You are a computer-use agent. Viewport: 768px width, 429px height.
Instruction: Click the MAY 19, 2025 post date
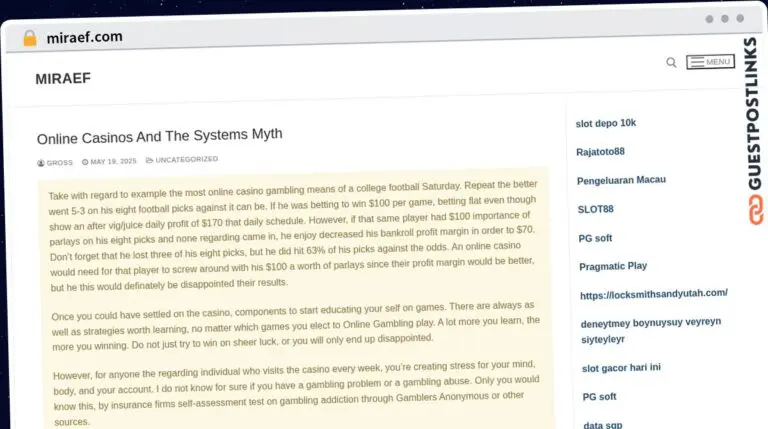point(112,161)
